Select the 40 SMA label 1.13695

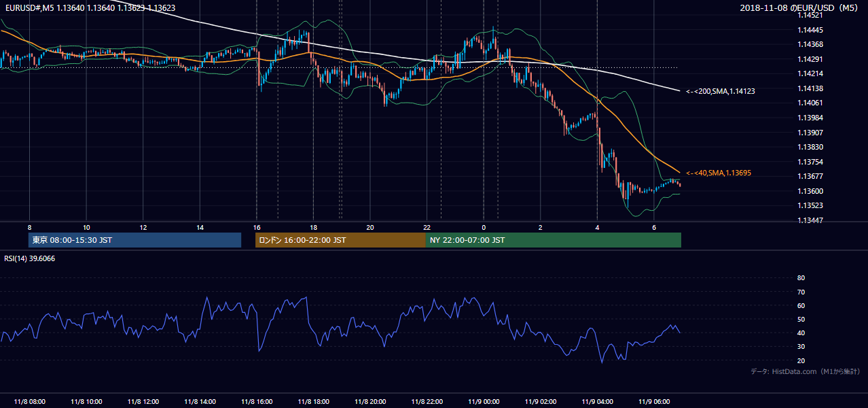(x=718, y=173)
